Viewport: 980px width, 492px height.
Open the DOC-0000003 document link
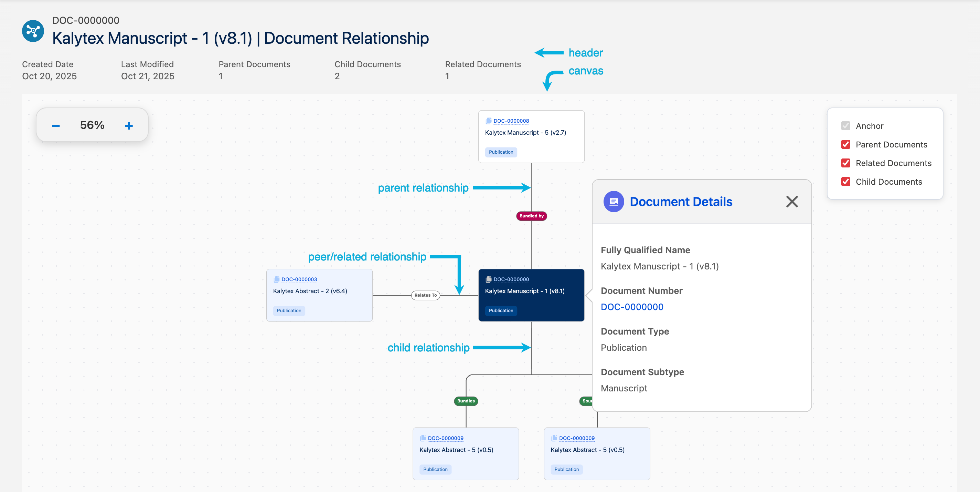299,279
